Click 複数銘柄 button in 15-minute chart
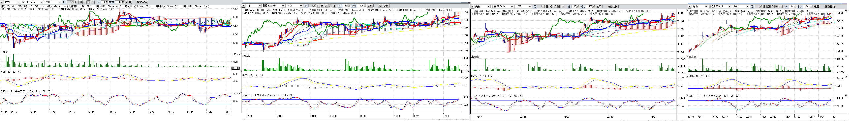 (383, 6)
